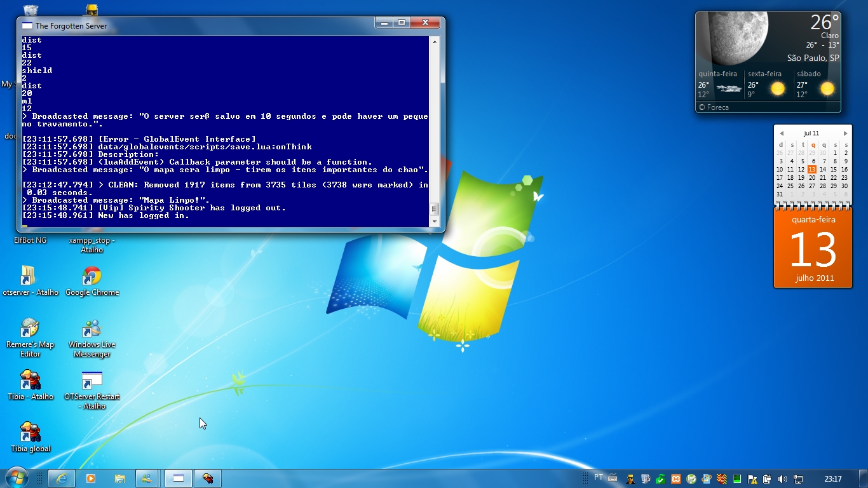Open São Paulo, SP weather location link
Image resolution: width=868 pixels, height=488 pixels.
pos(813,58)
